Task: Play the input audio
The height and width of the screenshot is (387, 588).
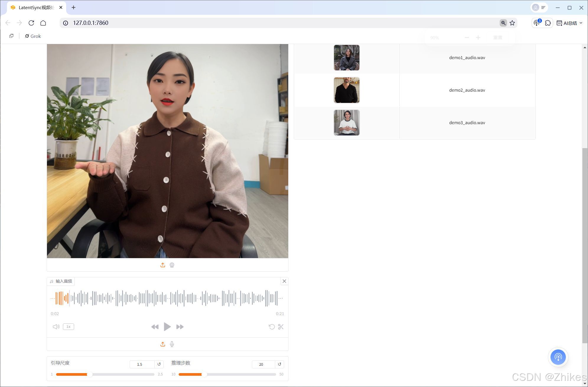Action: point(167,327)
